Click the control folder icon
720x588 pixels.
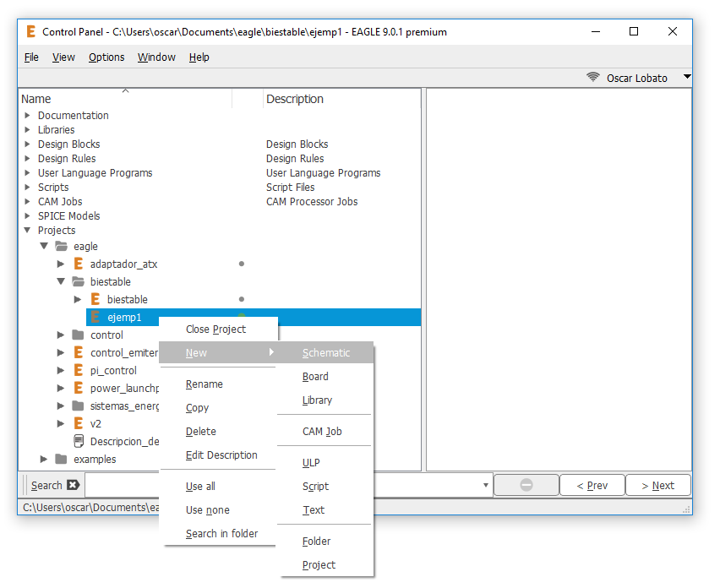79,335
